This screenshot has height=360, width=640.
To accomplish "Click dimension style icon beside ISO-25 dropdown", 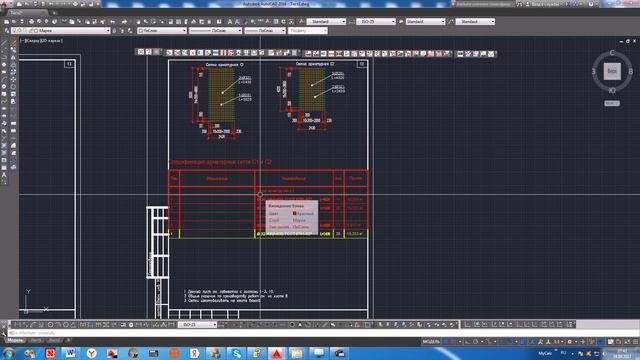I will tap(352, 22).
